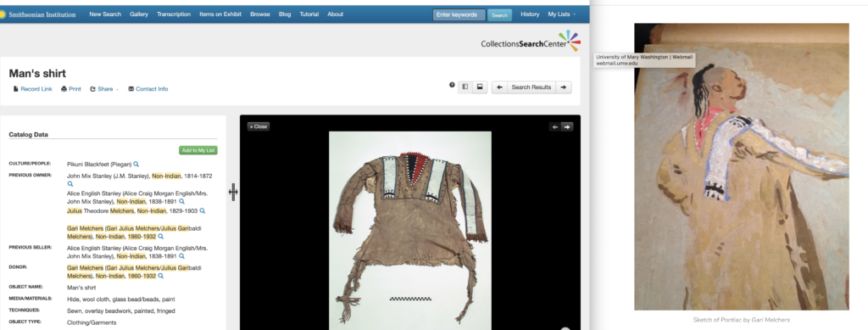Click 'Hide, wool cloth, glass bead/beads, paint' text
This screenshot has height=330, width=868.
(x=120, y=299)
